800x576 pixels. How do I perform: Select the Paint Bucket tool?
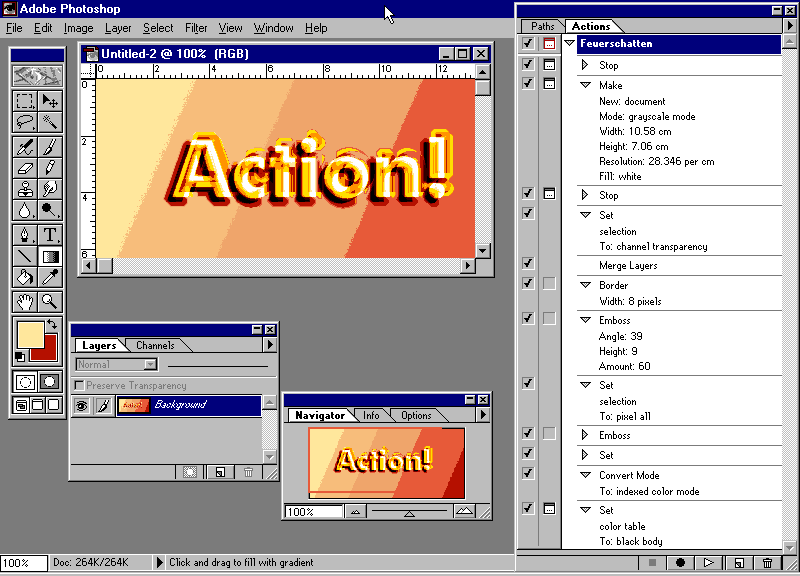(24, 277)
